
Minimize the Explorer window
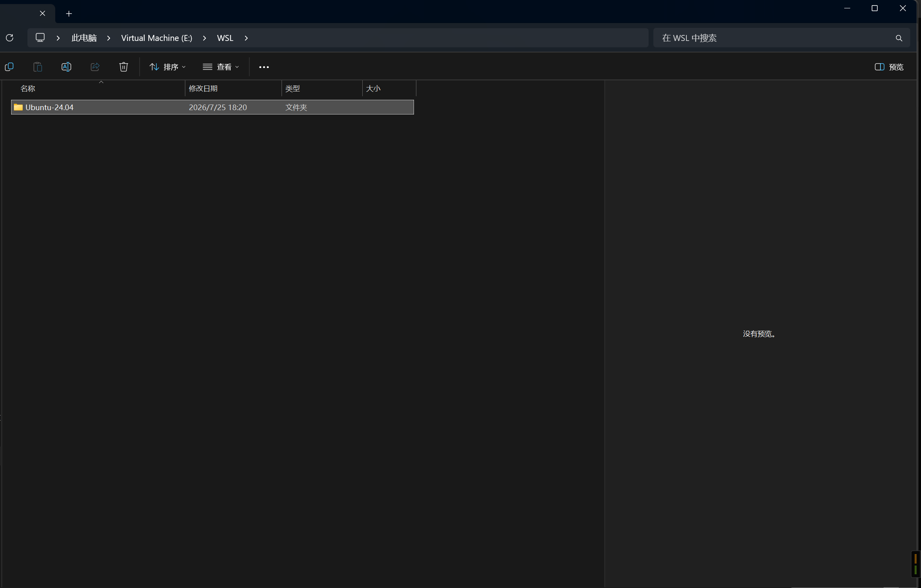847,8
